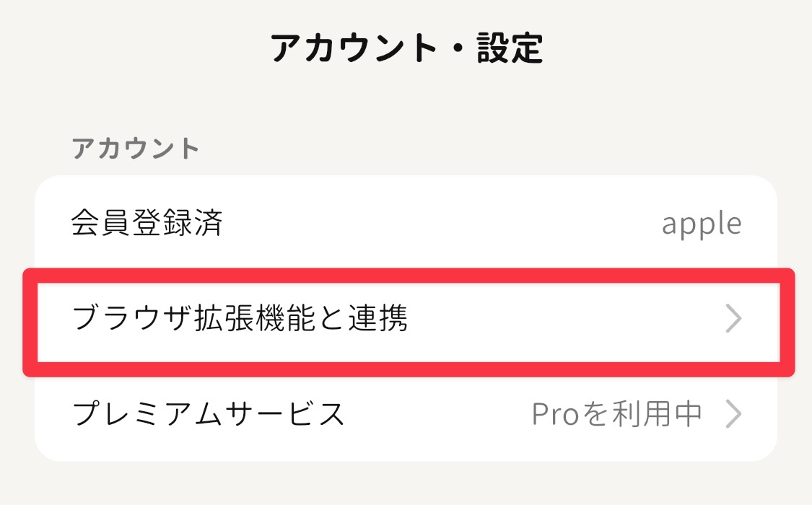Click the red highlighted box's top border
Screen dimensions: 812x505
408,275
